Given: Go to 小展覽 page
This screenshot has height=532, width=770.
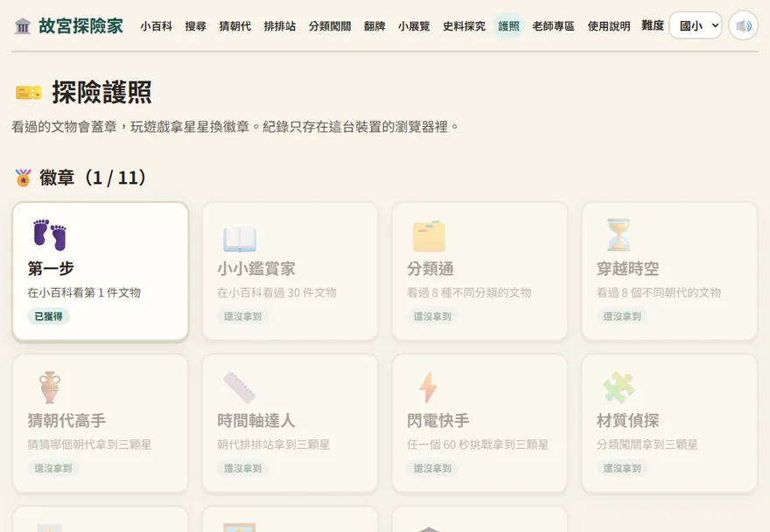Looking at the screenshot, I should (x=414, y=26).
